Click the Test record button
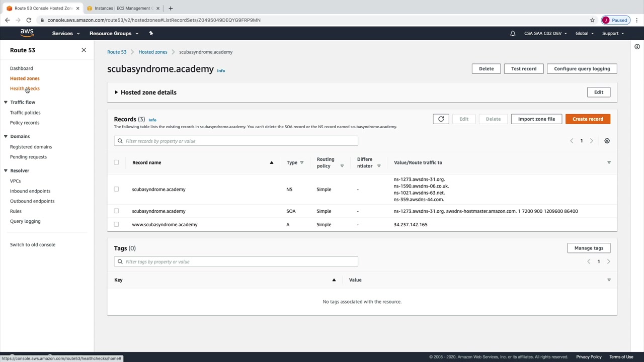Screen dimensions: 644x362 [x=524, y=69]
